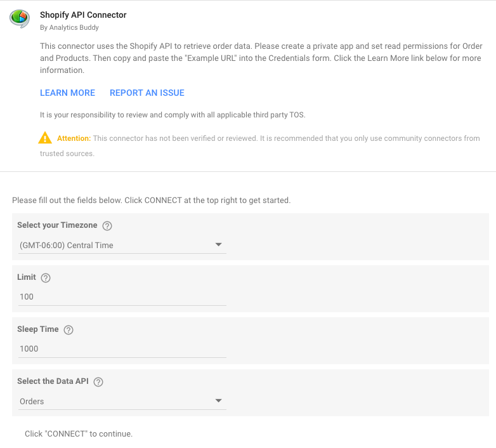Click the yellow Attention warning triangle icon
This screenshot has height=448, width=496.
(45, 138)
